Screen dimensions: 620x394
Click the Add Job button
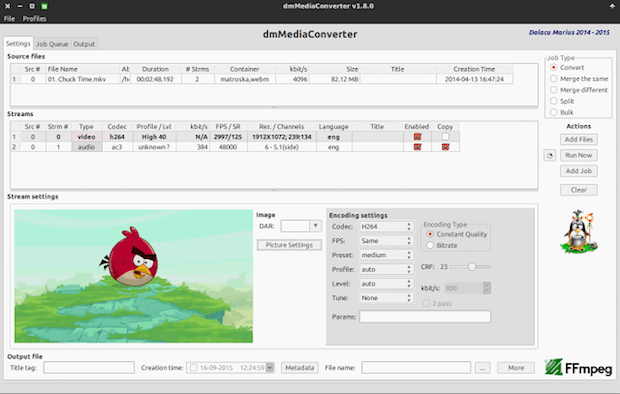click(578, 171)
